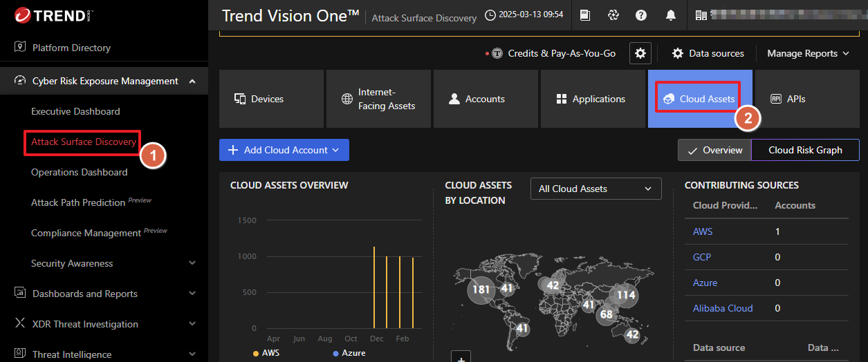Expand the Security Awareness menu section
Image resolution: width=868 pixels, height=362 pixels.
click(x=192, y=263)
